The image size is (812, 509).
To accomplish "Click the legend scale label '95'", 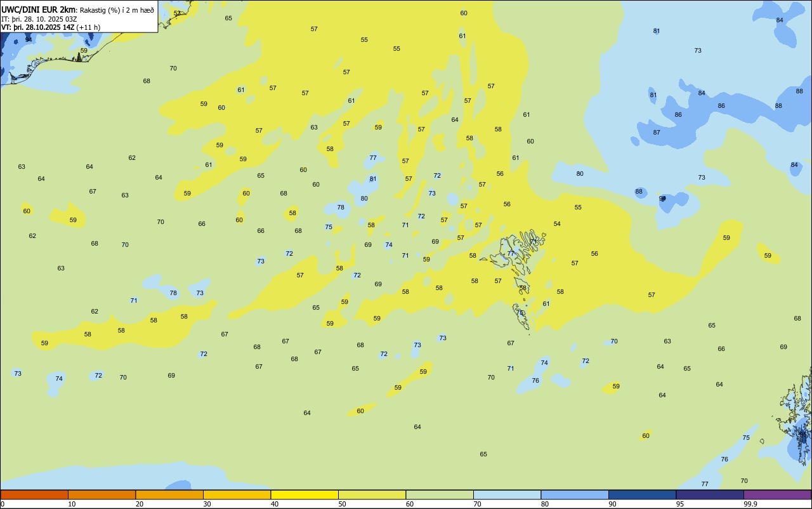I will [x=680, y=504].
